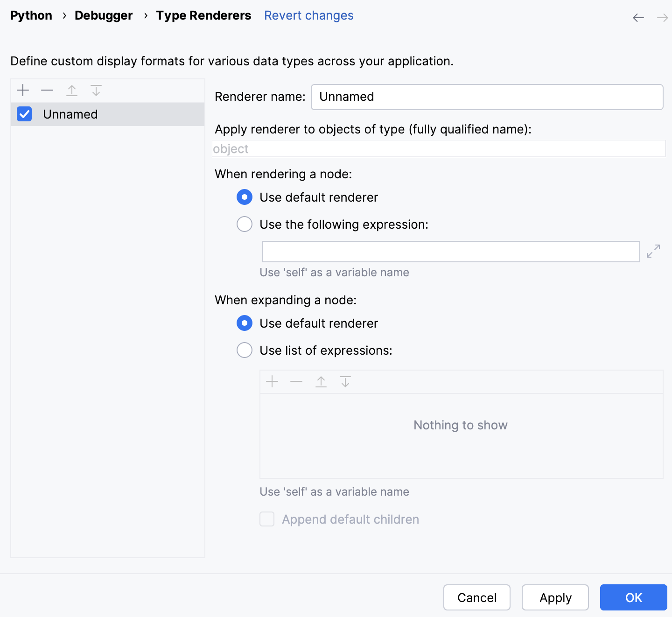Click inside the Renderer name field
The image size is (672, 617).
(x=487, y=97)
